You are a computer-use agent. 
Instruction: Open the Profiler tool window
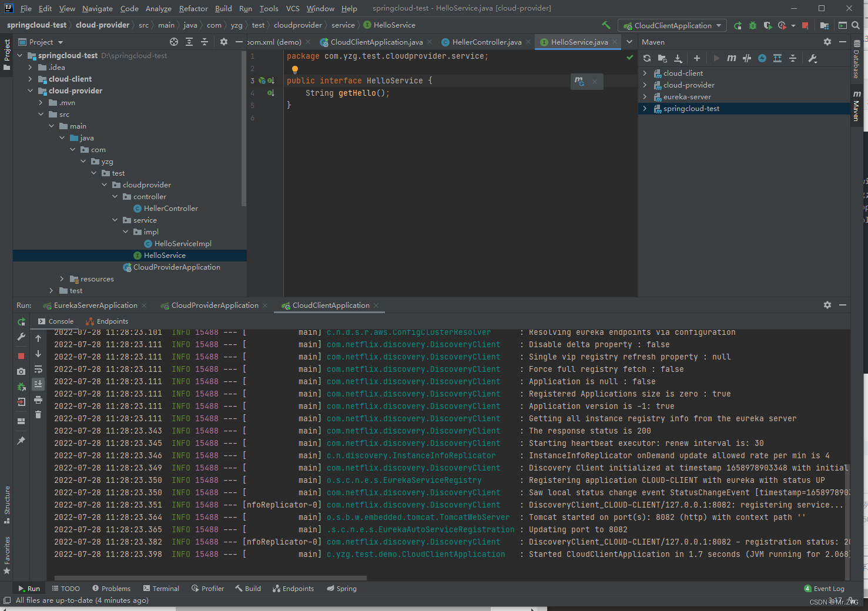click(207, 589)
